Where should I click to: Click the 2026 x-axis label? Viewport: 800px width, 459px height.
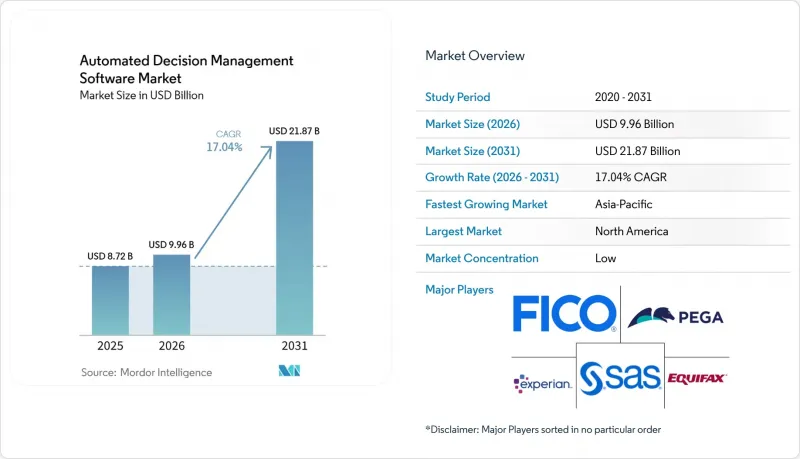coord(171,346)
